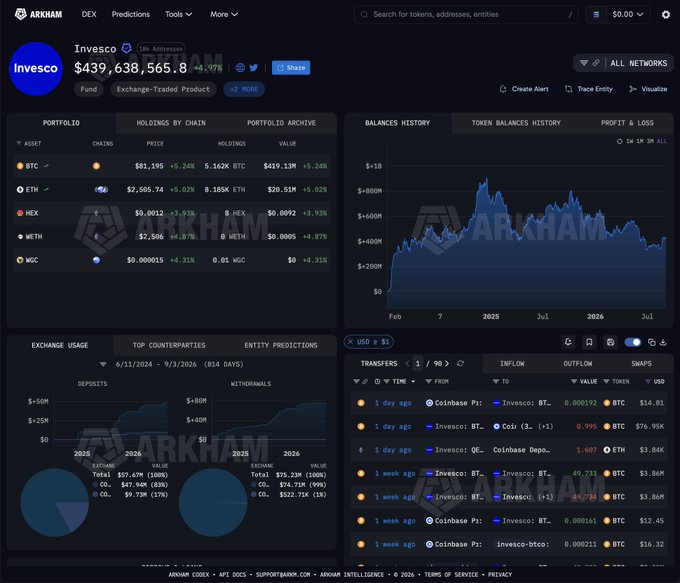
Task: Click the WGC token icon
Action: 20,260
